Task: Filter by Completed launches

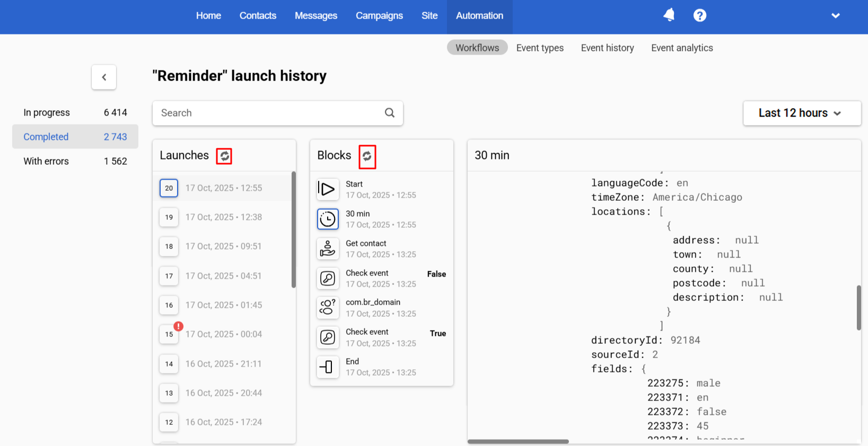Action: coord(75,137)
